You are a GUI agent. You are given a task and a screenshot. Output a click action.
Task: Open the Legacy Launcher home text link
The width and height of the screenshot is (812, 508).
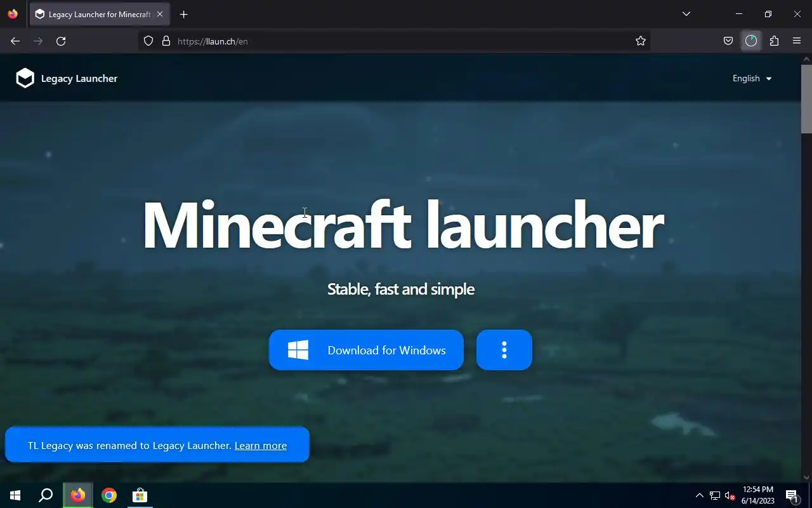tap(79, 78)
